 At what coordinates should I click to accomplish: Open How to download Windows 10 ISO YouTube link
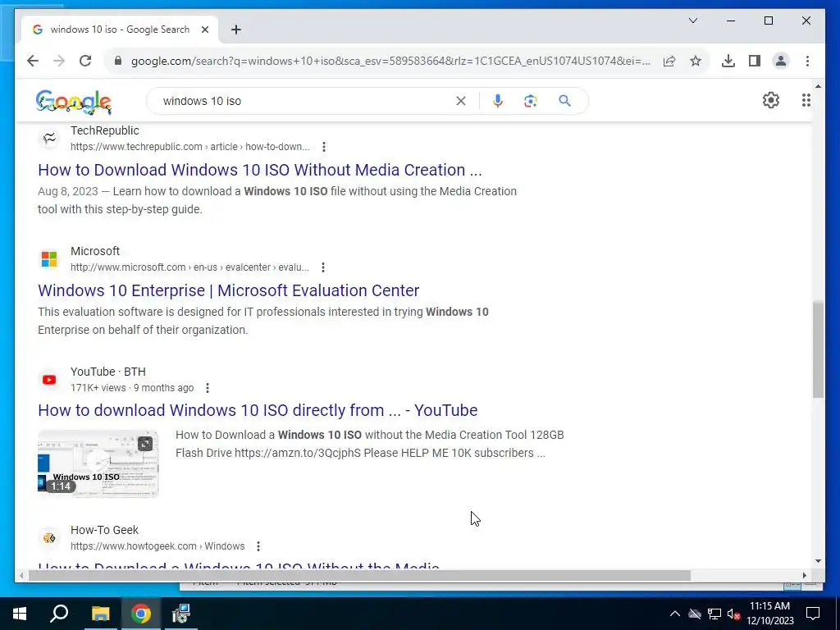coord(258,410)
